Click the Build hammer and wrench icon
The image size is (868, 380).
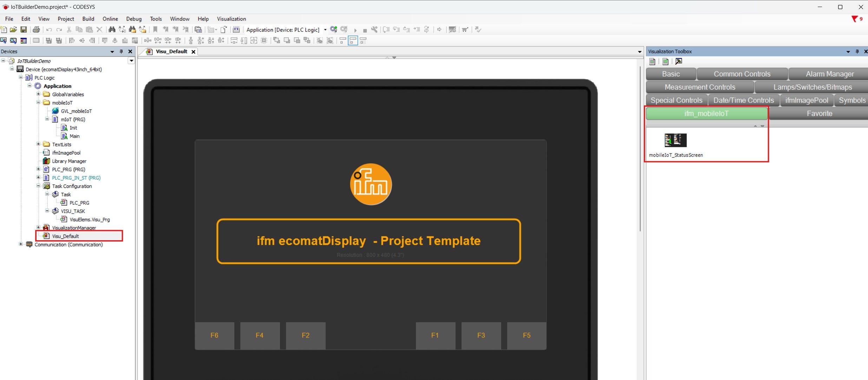pyautogui.click(x=375, y=30)
